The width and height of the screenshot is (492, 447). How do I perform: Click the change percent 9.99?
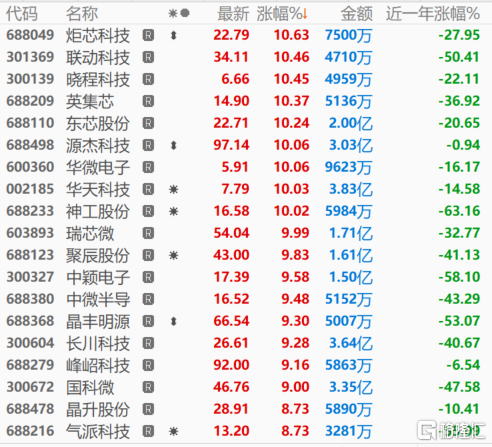click(x=295, y=233)
